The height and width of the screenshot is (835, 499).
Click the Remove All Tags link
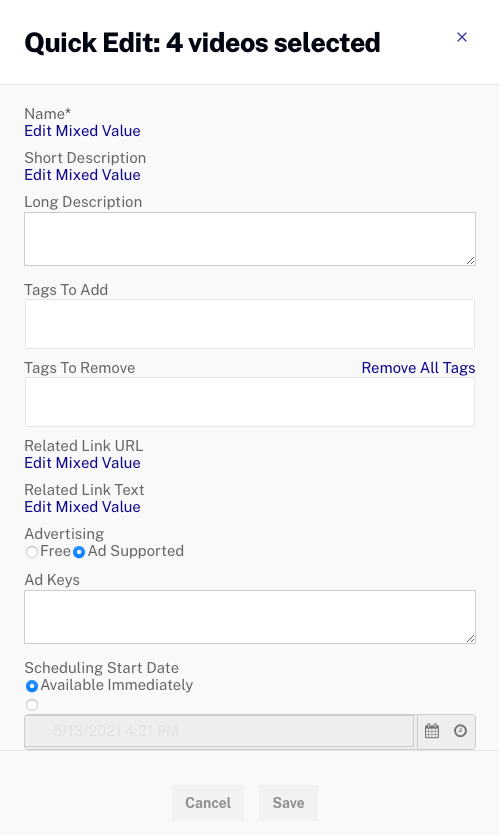(418, 368)
